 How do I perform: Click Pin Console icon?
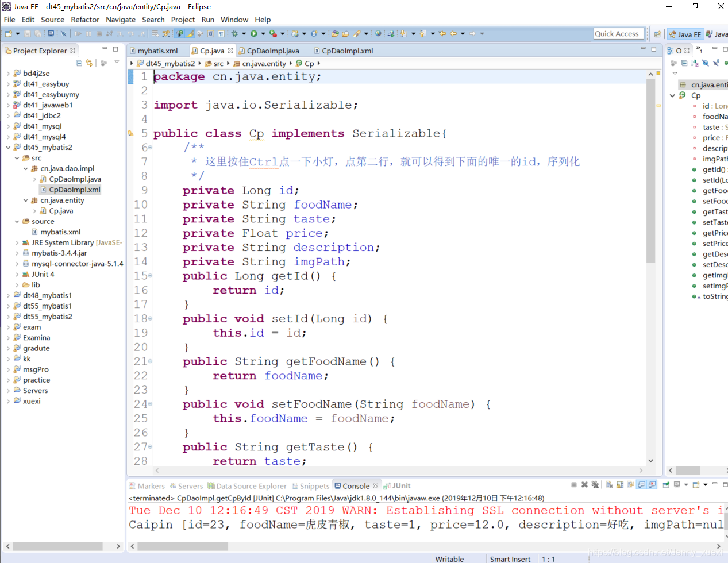tap(666, 485)
